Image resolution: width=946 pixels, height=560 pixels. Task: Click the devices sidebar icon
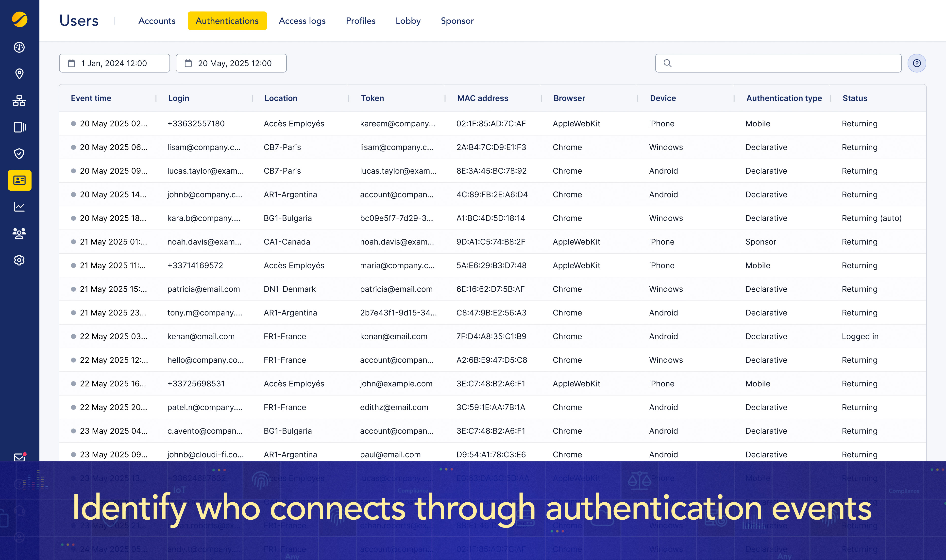(19, 127)
